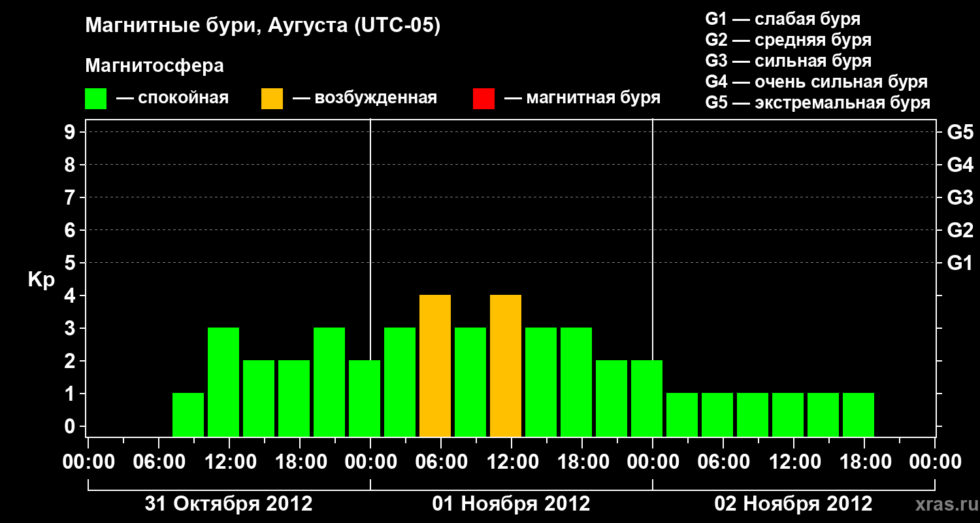
Task: Click the '— возбужденная' legend label
Action: point(365,98)
